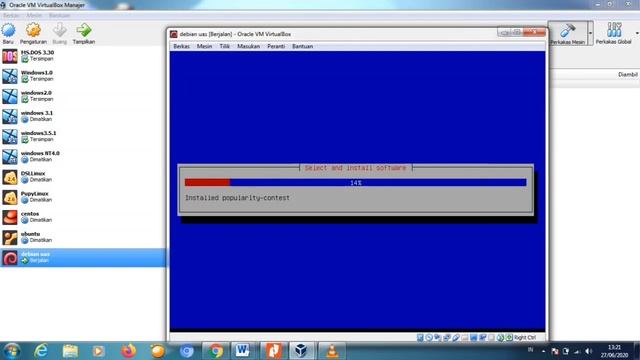640x360 pixels.
Task: Select the centos virtual machine
Action: point(83,217)
